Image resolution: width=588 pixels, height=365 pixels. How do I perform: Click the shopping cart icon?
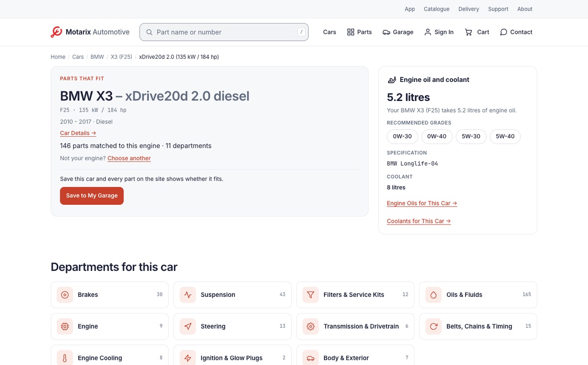pyautogui.click(x=468, y=32)
